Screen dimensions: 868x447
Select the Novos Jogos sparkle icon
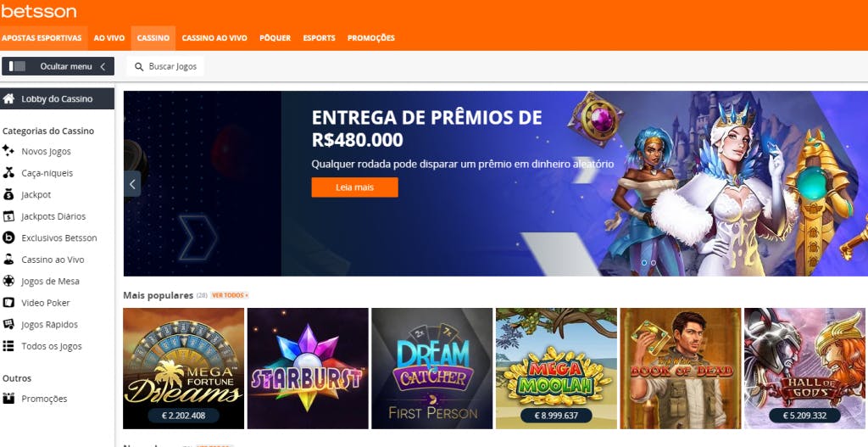click(x=8, y=151)
